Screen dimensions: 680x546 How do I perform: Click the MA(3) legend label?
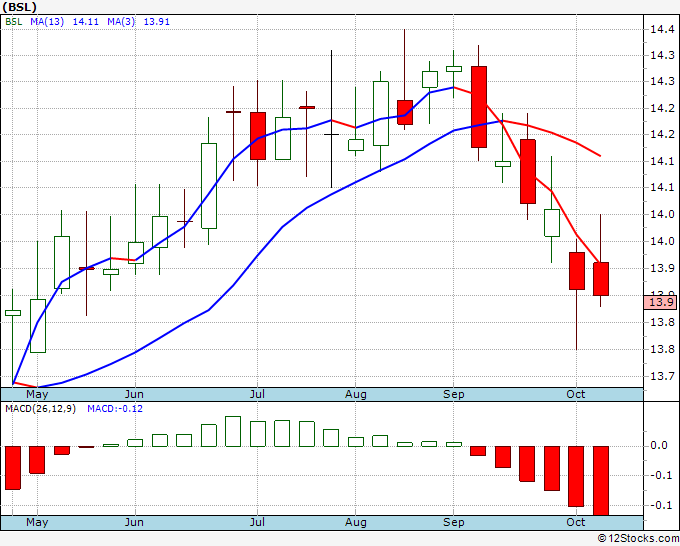click(x=121, y=22)
